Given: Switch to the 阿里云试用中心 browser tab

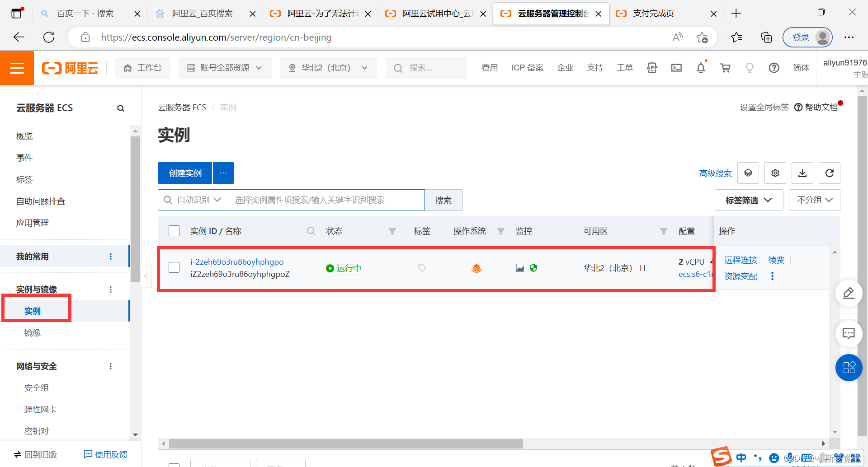Looking at the screenshot, I should 435,14.
